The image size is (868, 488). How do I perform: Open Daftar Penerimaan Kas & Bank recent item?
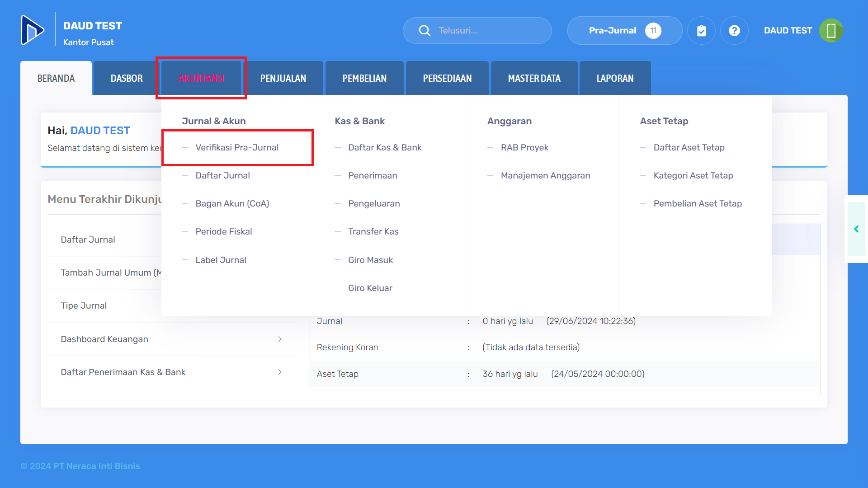click(172, 372)
